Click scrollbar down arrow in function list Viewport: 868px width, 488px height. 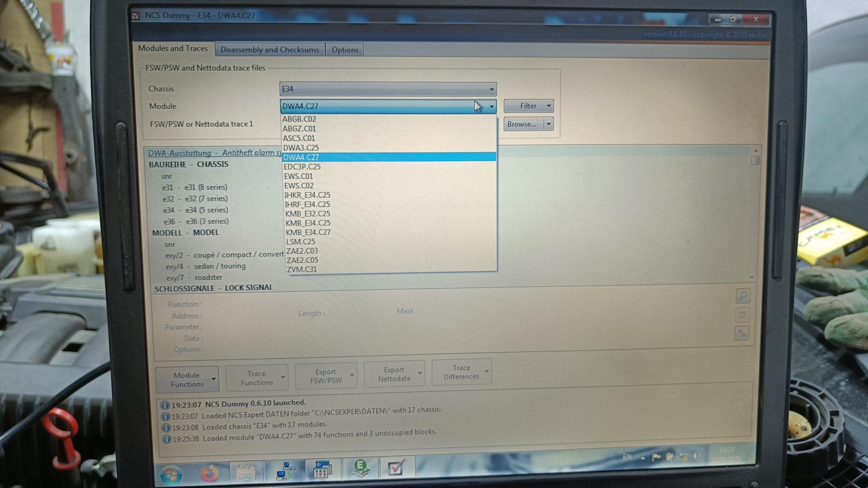(x=752, y=277)
